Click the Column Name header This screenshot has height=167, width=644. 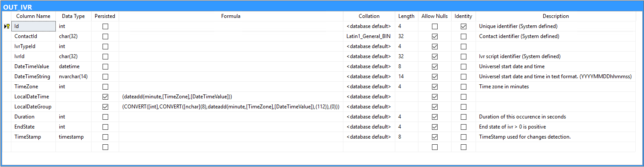pyautogui.click(x=33, y=16)
